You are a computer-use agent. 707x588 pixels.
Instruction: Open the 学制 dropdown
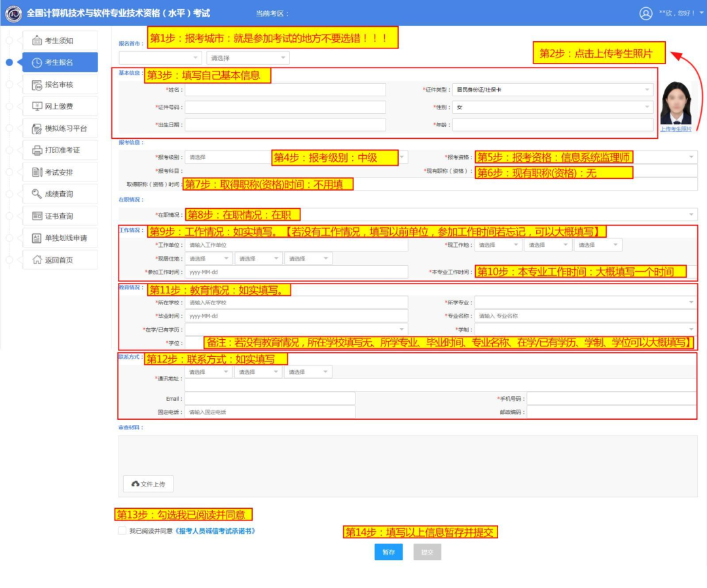586,329
